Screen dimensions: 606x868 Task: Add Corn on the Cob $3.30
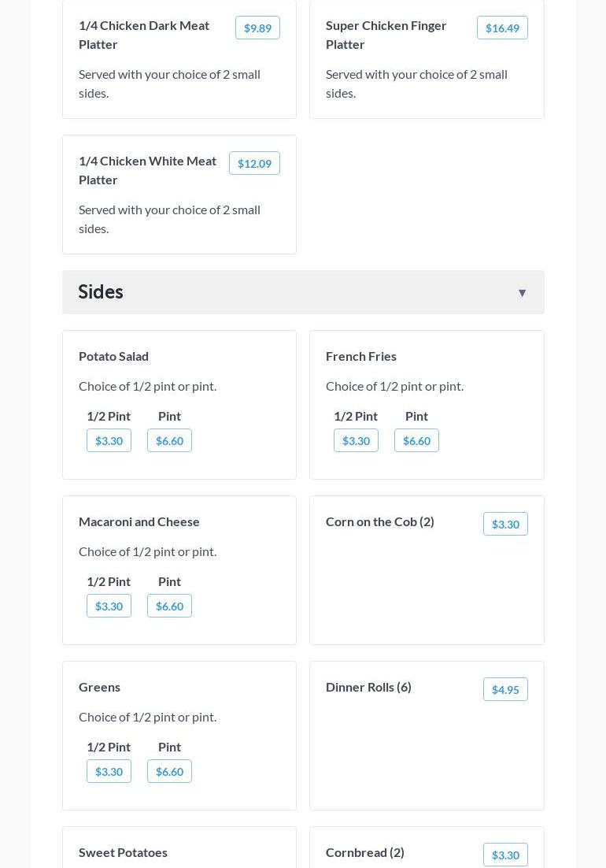click(505, 525)
